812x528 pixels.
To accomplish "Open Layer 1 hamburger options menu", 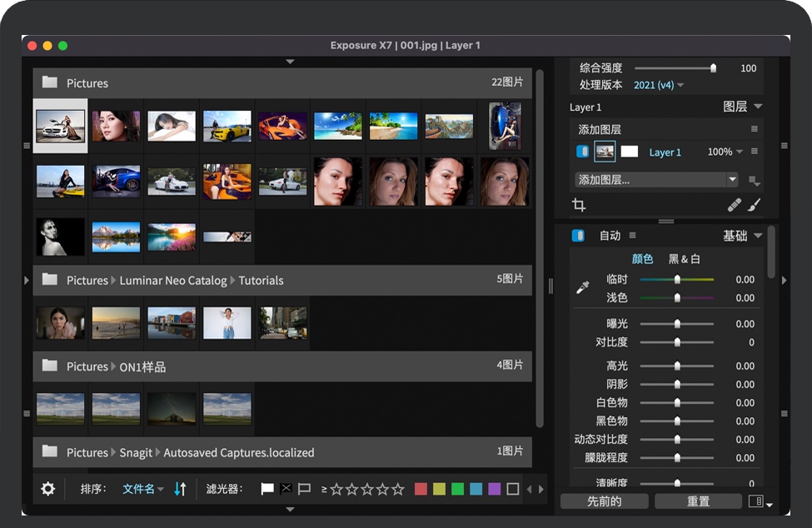I will [x=755, y=152].
